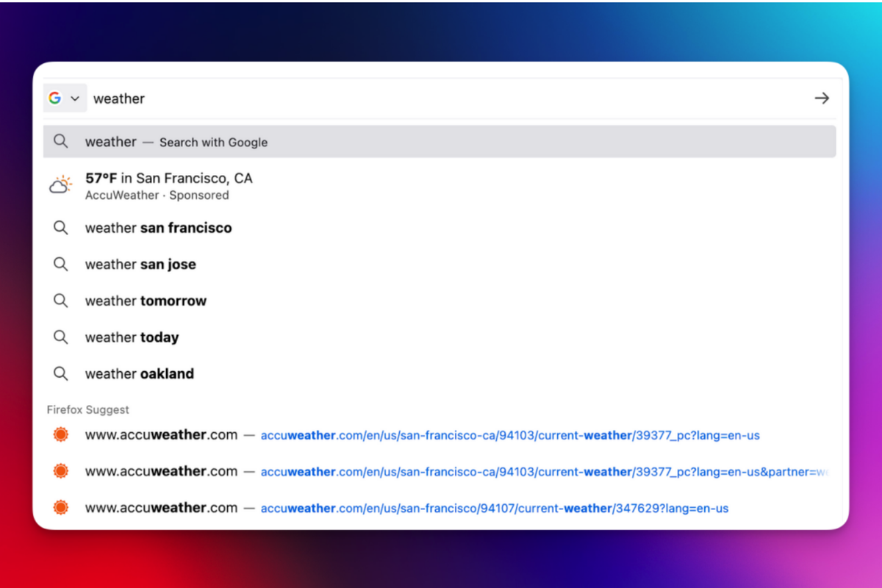Click 'AccuWeather · Sponsored' label
This screenshot has height=588, width=882.
[x=157, y=196]
